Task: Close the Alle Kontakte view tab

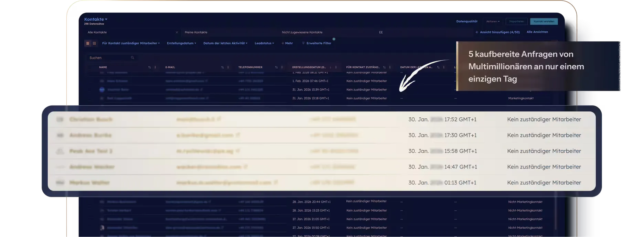Action: tap(177, 32)
